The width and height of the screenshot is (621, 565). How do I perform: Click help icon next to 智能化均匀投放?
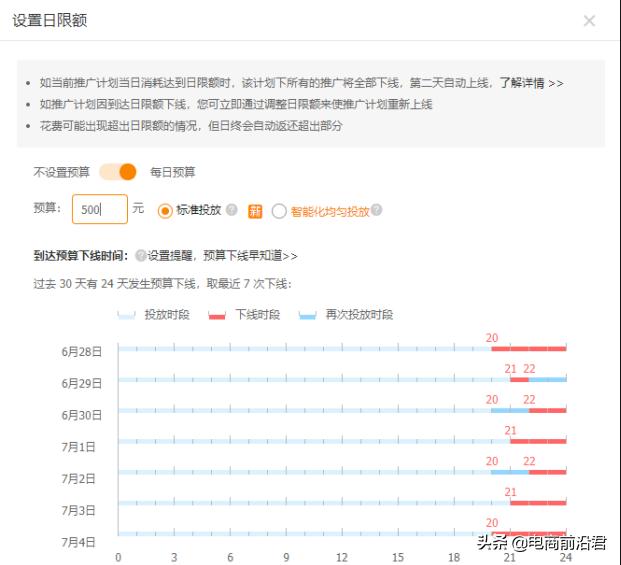377,211
